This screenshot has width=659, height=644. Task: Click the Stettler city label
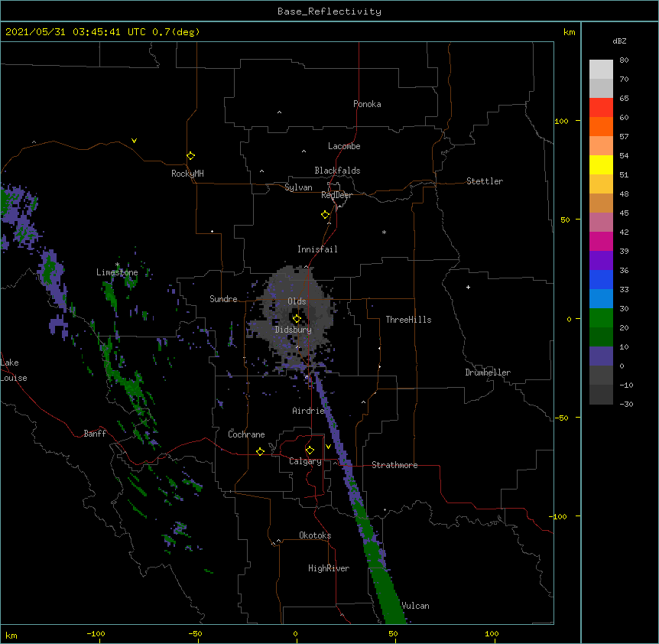(x=485, y=181)
